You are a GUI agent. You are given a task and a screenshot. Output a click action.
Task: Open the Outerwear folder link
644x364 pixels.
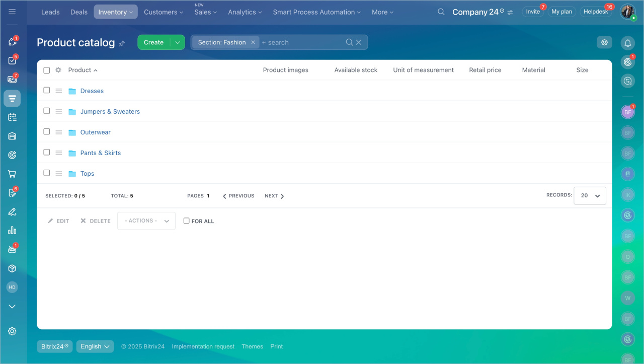(x=95, y=132)
